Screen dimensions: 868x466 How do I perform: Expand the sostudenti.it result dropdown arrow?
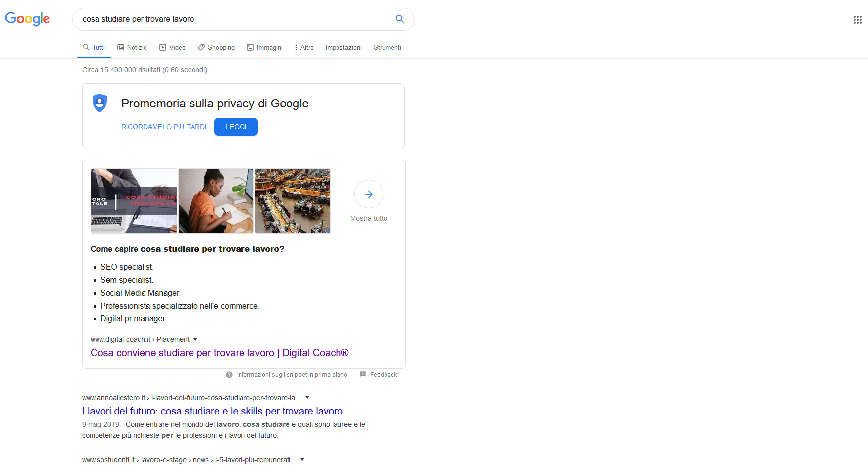[x=302, y=460]
